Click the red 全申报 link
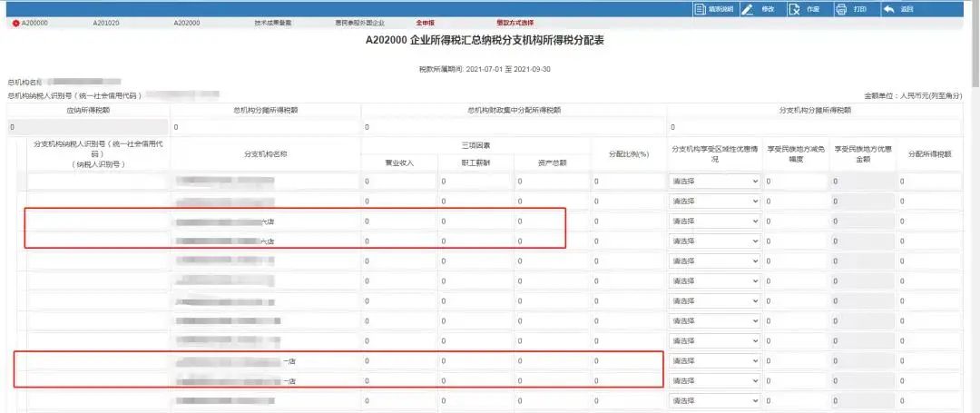The height and width of the screenshot is (413, 980). 425,23
